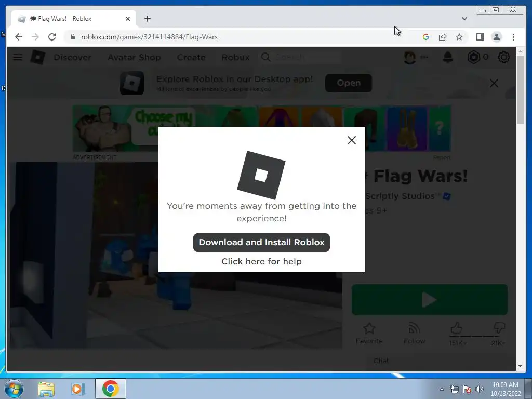Click the Roblox logo in the dialog
Screen dimensions: 532x399
pyautogui.click(x=261, y=175)
